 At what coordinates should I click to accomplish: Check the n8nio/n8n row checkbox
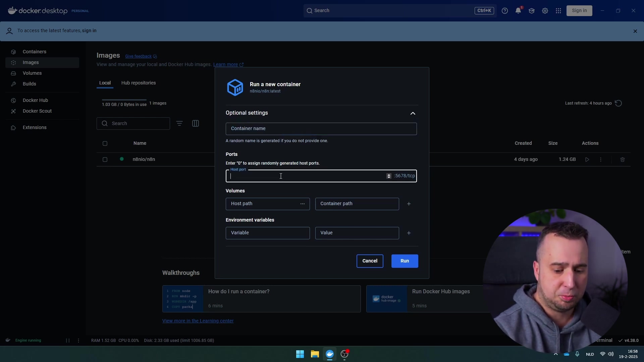coord(105,160)
